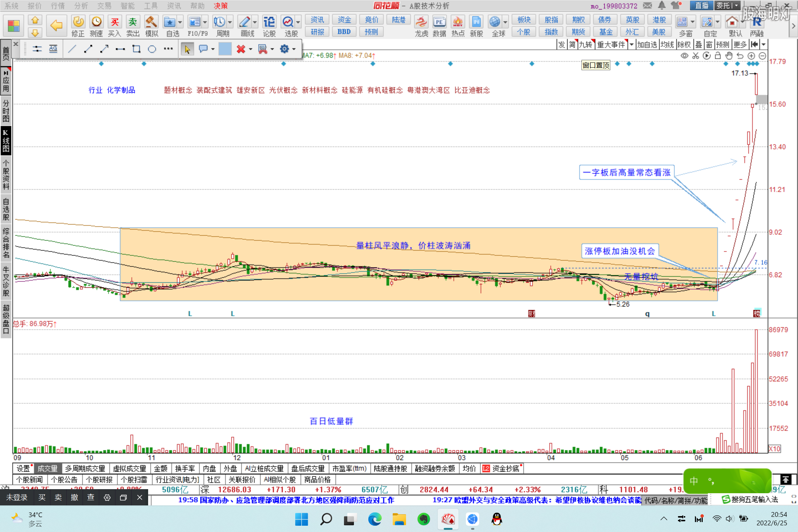Select the ellipse drawing tool
Viewport: 798px width, 532px height.
pos(152,49)
